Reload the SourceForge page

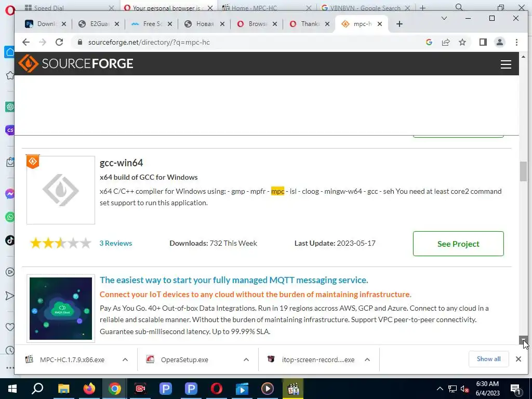pos(59,42)
